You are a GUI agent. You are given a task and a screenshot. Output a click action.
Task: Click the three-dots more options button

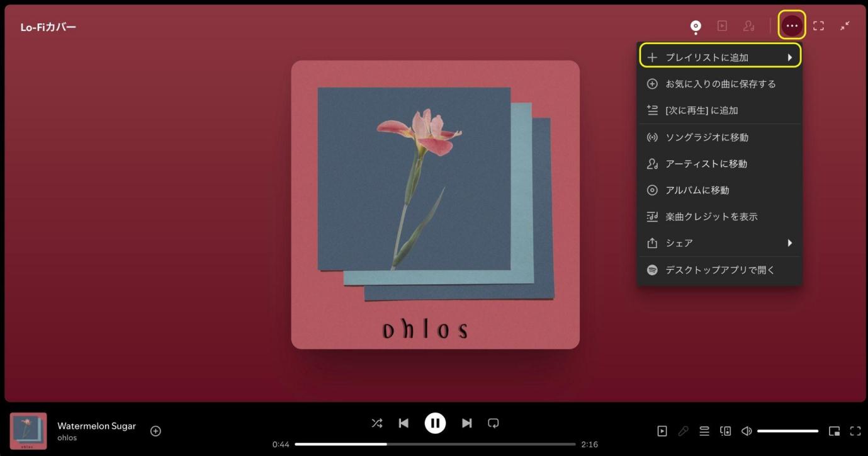coord(791,26)
